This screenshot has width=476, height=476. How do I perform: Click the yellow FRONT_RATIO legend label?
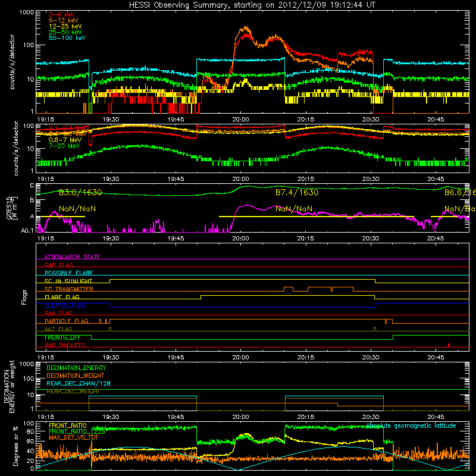click(x=68, y=426)
